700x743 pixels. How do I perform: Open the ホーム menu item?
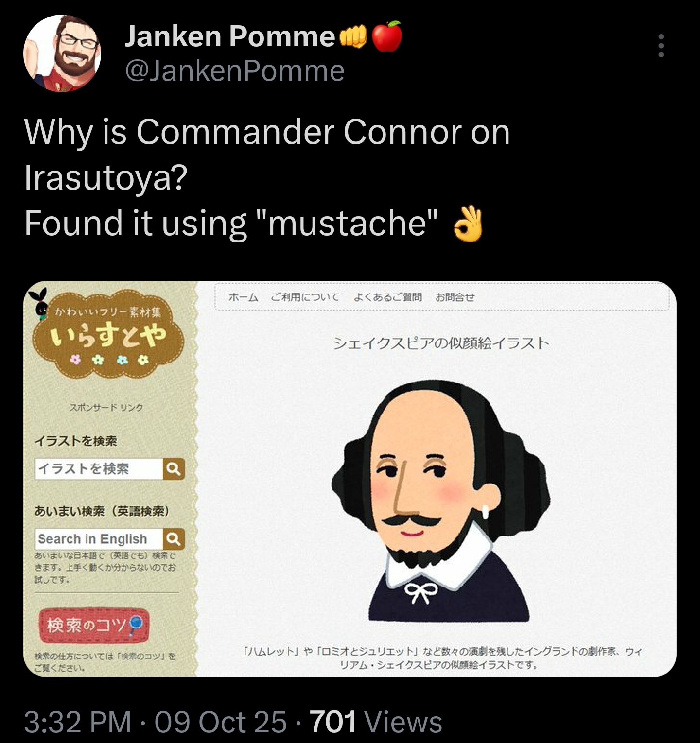(x=243, y=297)
